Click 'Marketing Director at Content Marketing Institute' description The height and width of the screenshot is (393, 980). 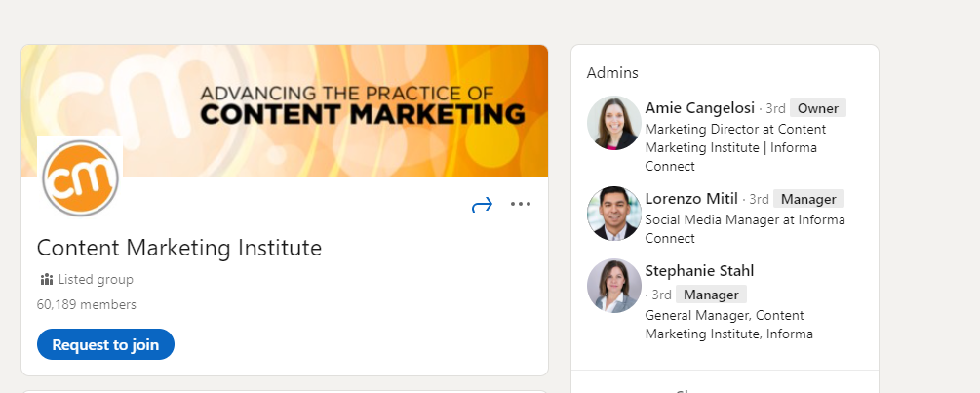(735, 147)
